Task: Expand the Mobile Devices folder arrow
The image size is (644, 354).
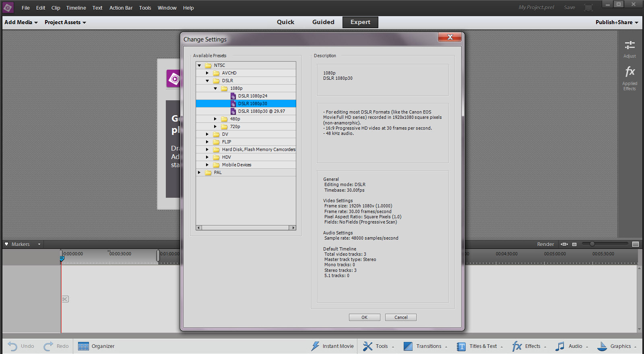Action: click(207, 165)
